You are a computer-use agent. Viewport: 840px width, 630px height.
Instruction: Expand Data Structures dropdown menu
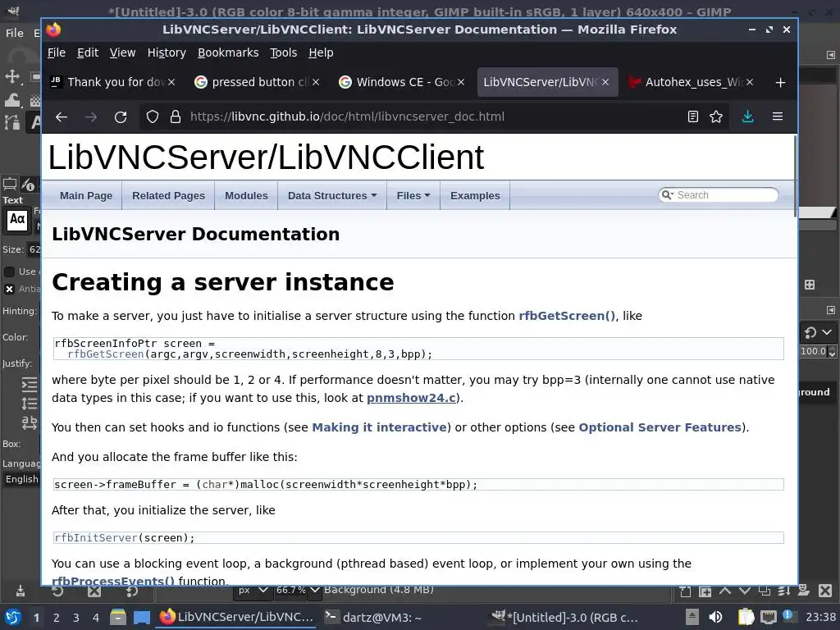click(332, 195)
